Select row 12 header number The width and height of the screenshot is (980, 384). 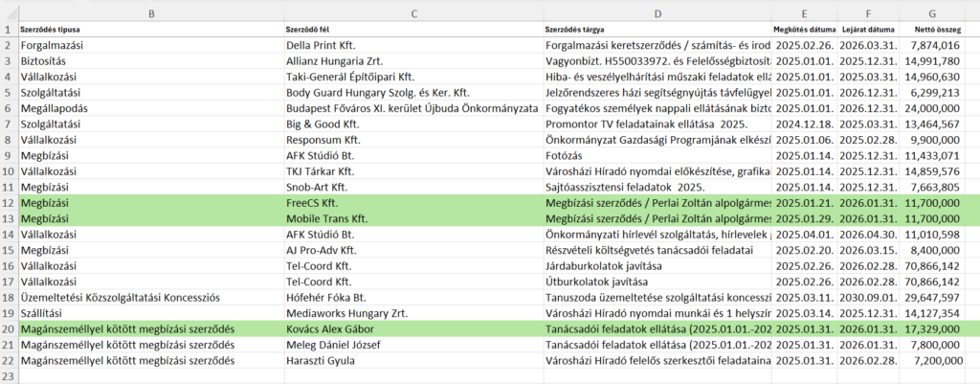point(9,203)
